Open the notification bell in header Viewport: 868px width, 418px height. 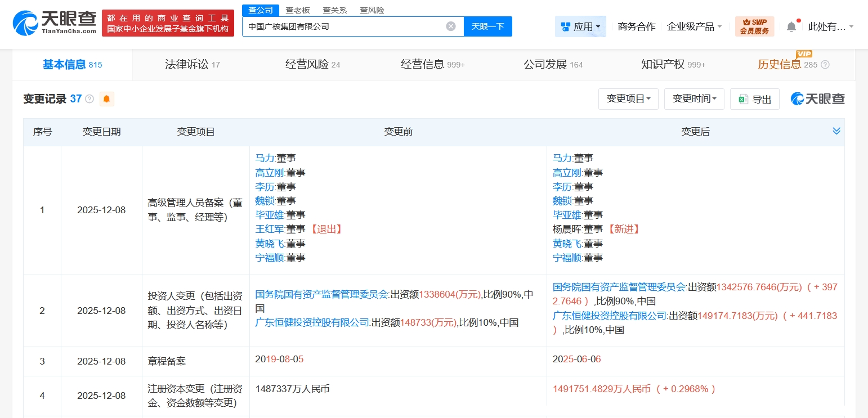[x=791, y=26]
